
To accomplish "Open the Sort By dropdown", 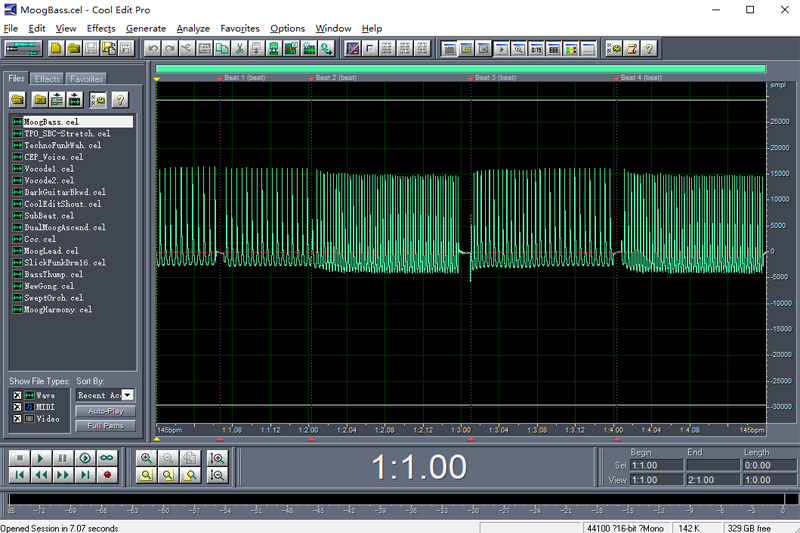I will tap(128, 395).
